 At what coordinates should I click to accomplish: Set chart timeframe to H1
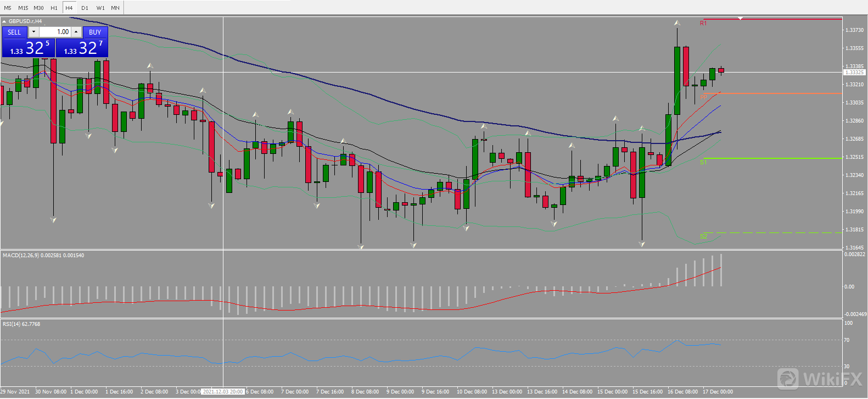tap(54, 8)
